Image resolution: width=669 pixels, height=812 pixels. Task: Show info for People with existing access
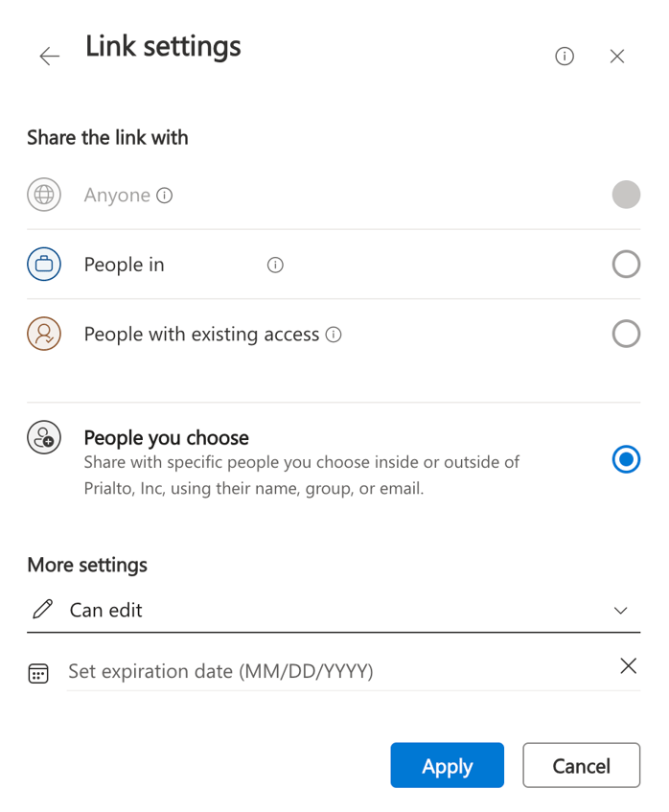333,334
